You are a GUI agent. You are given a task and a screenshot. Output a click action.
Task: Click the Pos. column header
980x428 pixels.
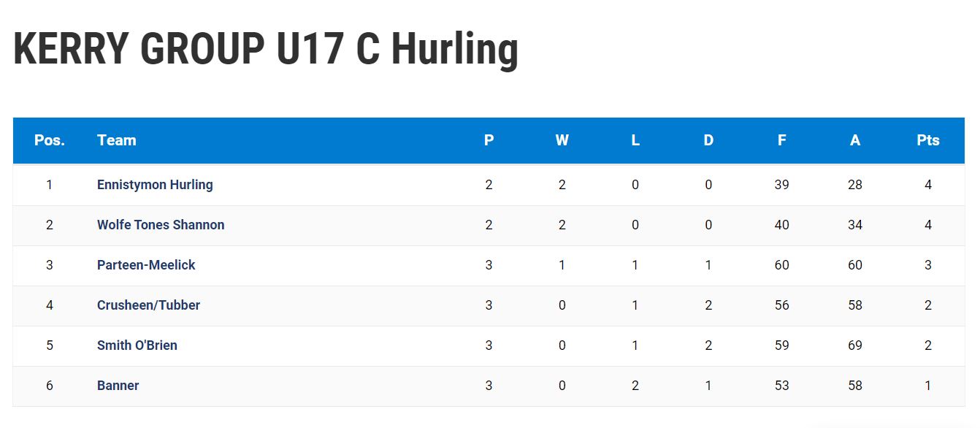pos(50,140)
